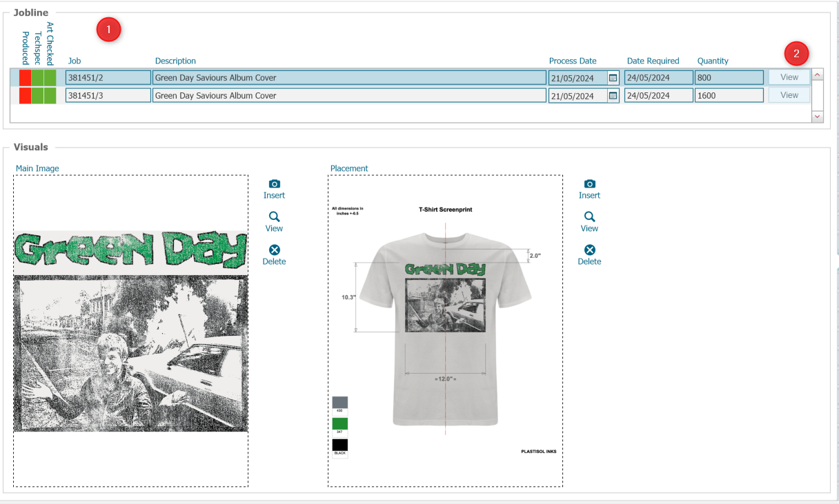Click View button for job 381451/2
This screenshot has width=839, height=504.
789,77
